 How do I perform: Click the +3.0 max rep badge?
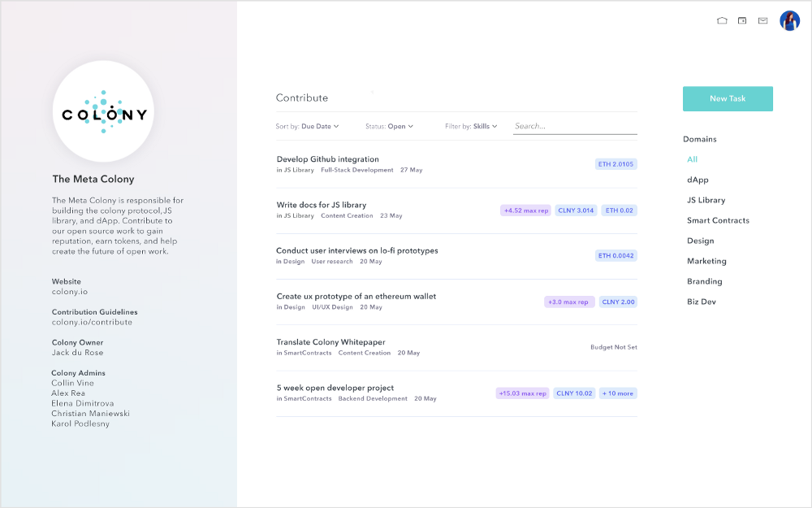click(568, 302)
